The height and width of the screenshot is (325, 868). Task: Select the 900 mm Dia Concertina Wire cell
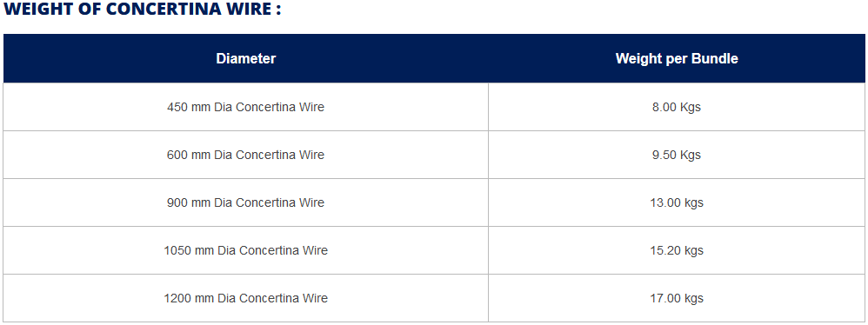(x=246, y=202)
